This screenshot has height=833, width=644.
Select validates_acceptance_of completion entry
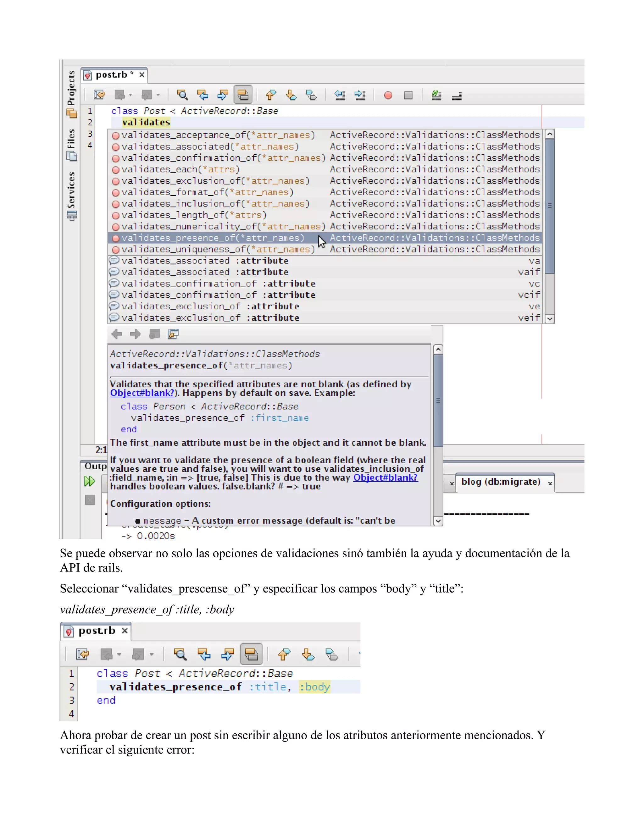(325, 135)
